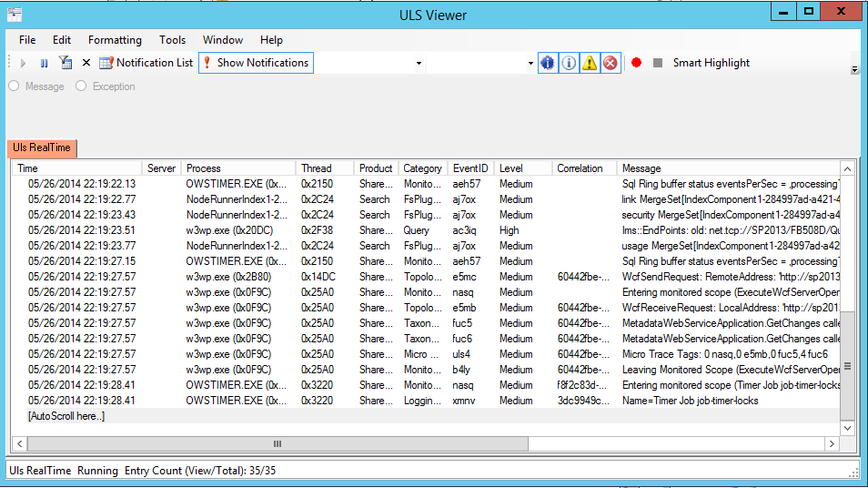Click the horizontal scrollbar left arrow

point(20,443)
